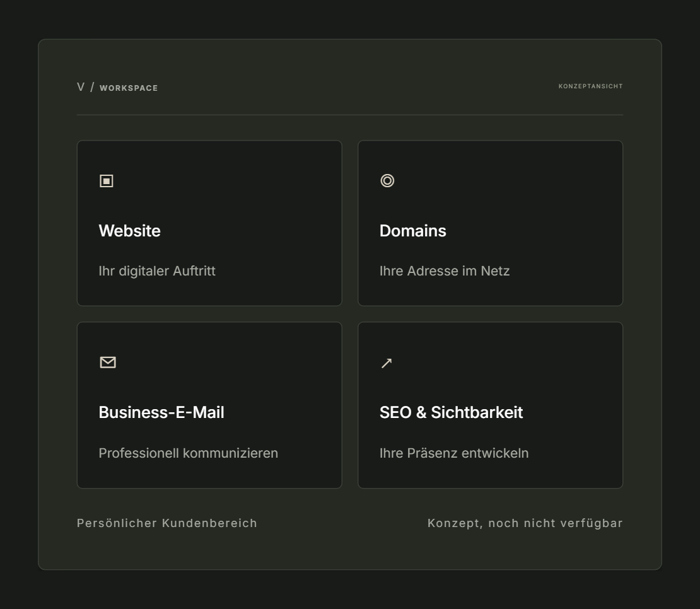Click the concentric-circle Domains icon

(387, 181)
